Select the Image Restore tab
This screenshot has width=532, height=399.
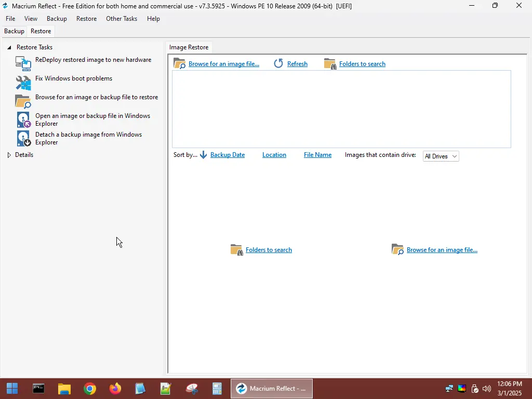pos(189,47)
